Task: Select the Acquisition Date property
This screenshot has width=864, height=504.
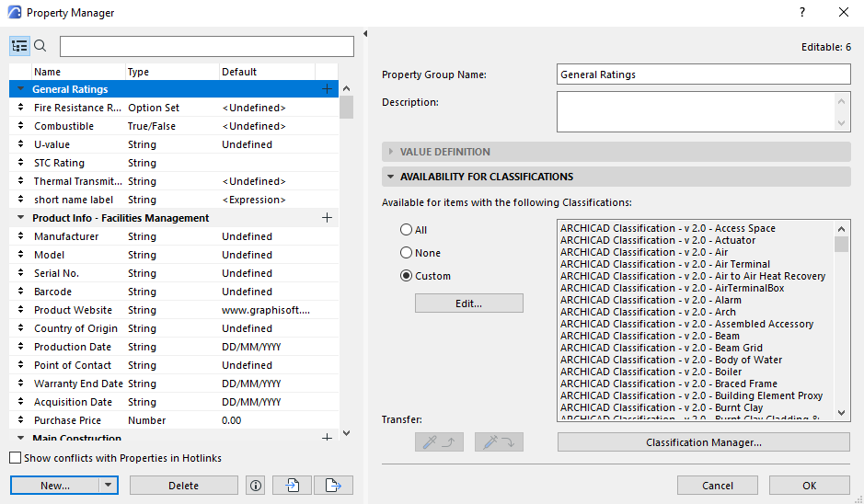Action: point(174,402)
